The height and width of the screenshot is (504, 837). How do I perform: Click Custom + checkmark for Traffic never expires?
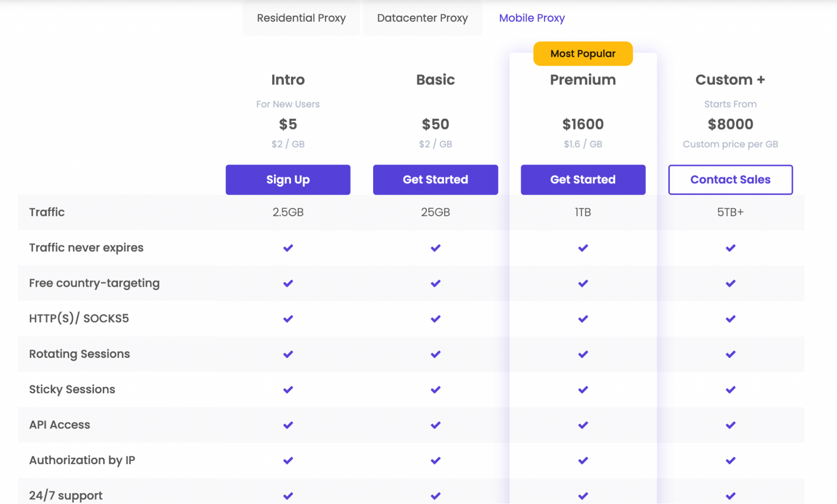coord(730,248)
